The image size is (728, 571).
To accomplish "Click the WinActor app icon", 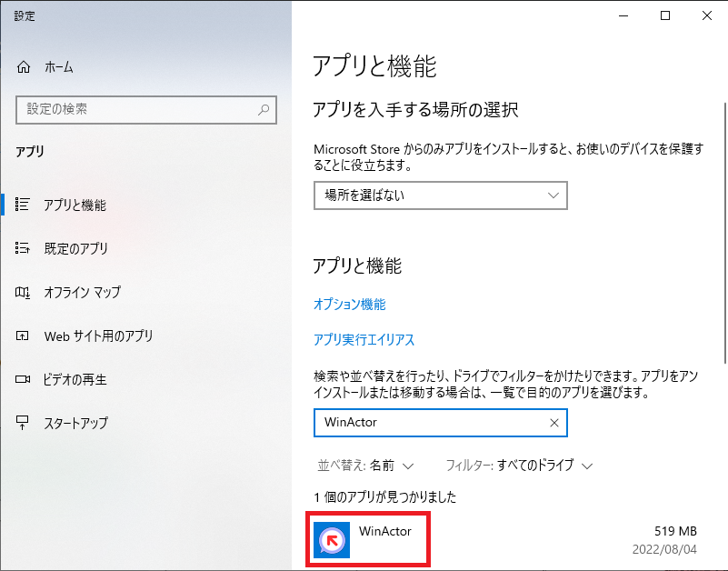I will (332, 540).
